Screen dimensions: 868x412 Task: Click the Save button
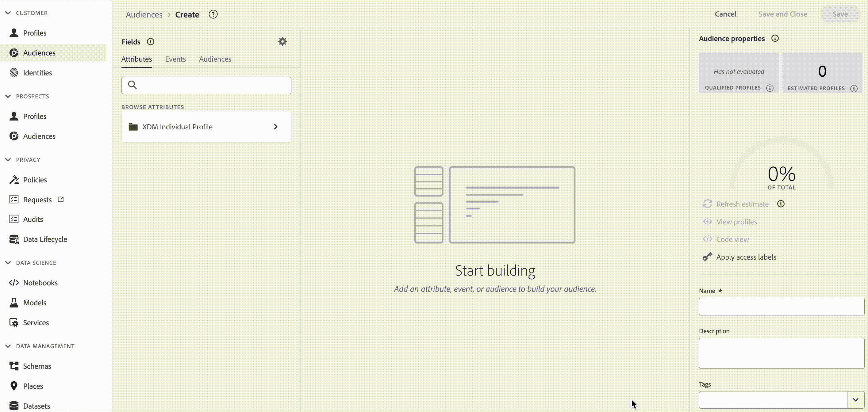point(840,14)
